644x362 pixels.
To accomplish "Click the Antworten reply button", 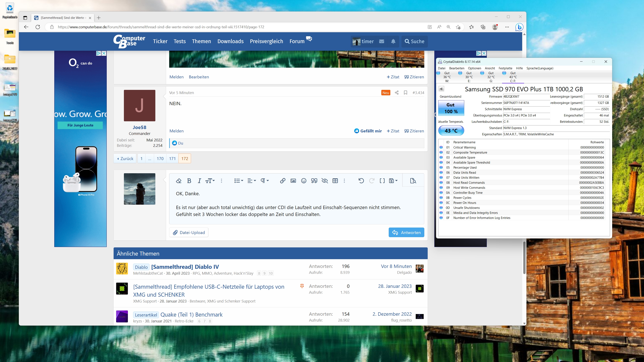I will 406,232.
